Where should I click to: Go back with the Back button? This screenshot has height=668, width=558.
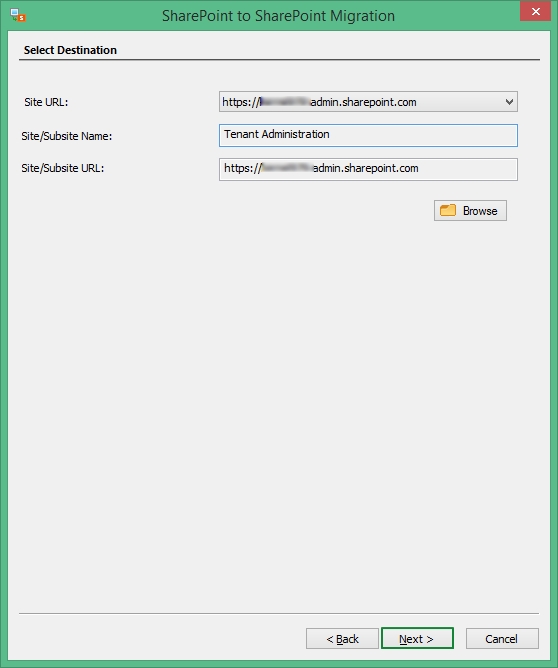342,639
